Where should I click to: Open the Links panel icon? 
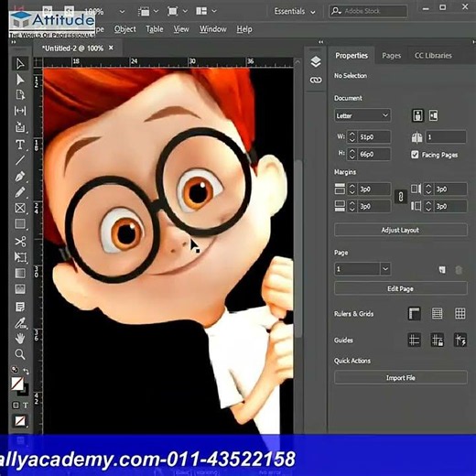coord(316,81)
